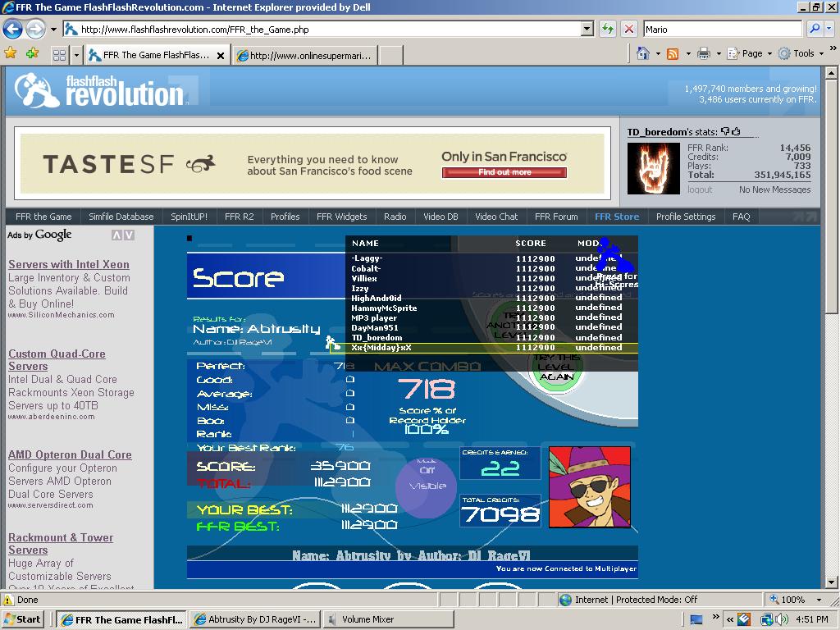Open the print options dropdown arrow
The image size is (840, 630).
click(719, 53)
